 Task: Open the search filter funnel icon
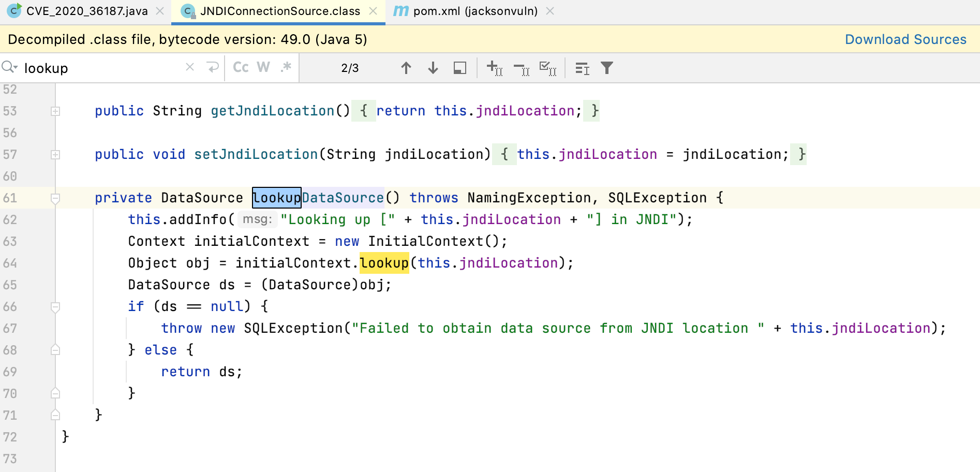pyautogui.click(x=607, y=68)
